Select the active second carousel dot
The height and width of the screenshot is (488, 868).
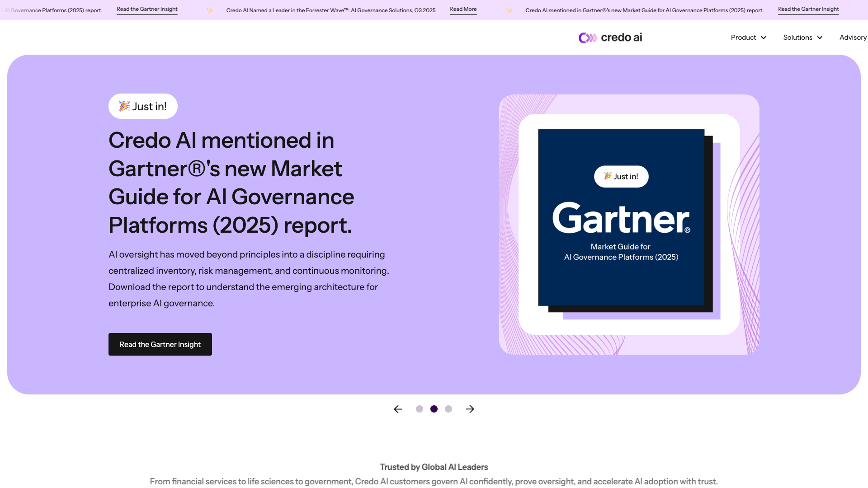tap(434, 409)
